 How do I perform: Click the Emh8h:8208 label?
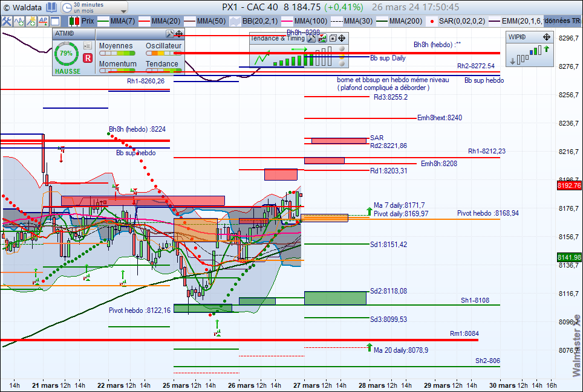click(438, 163)
